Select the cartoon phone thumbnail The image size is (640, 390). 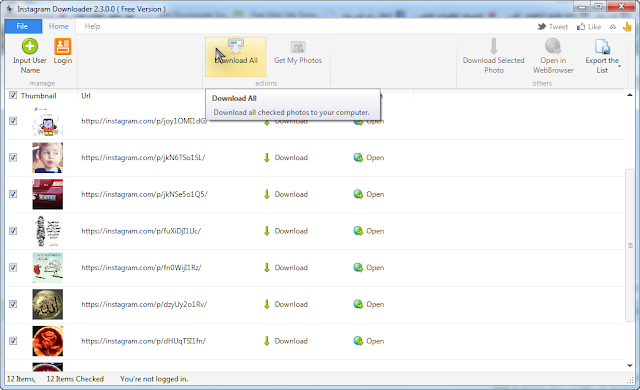coord(48,122)
